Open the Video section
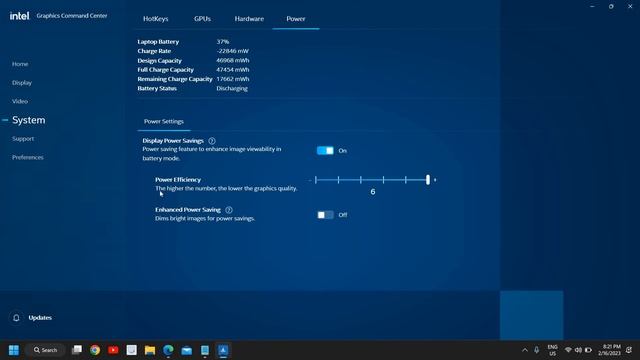The image size is (640, 360). pyautogui.click(x=20, y=101)
